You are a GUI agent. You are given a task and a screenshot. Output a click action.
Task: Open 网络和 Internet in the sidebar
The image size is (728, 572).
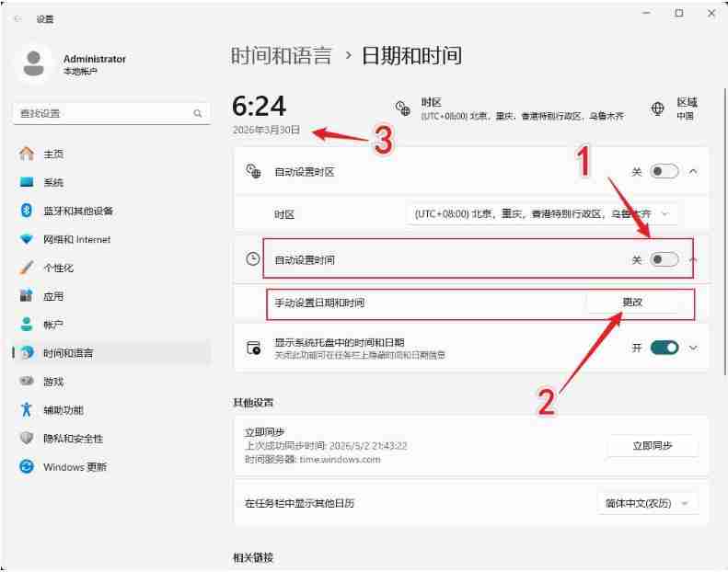coord(111,239)
